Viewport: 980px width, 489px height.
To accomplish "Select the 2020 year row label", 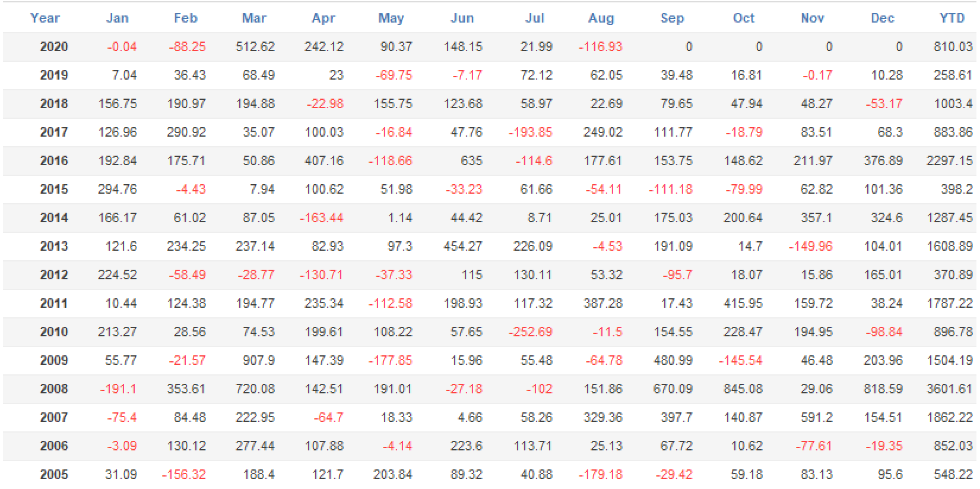I will coord(54,47).
